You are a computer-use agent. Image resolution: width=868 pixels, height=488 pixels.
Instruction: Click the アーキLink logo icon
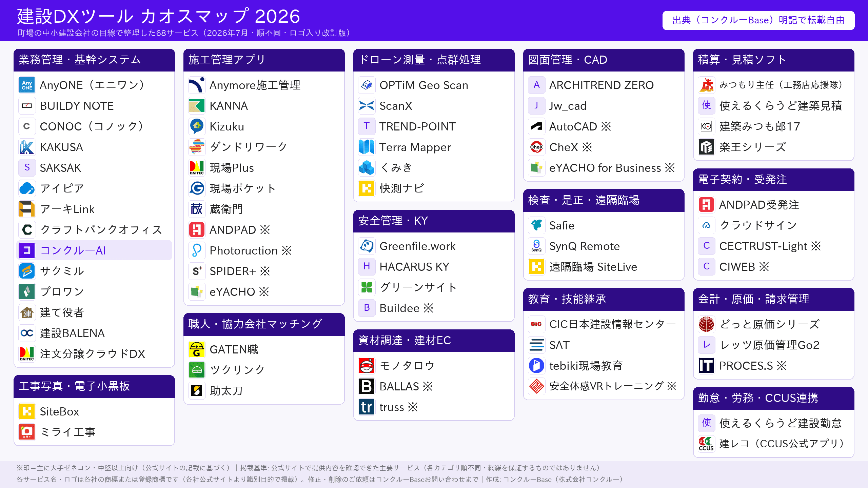(x=27, y=209)
